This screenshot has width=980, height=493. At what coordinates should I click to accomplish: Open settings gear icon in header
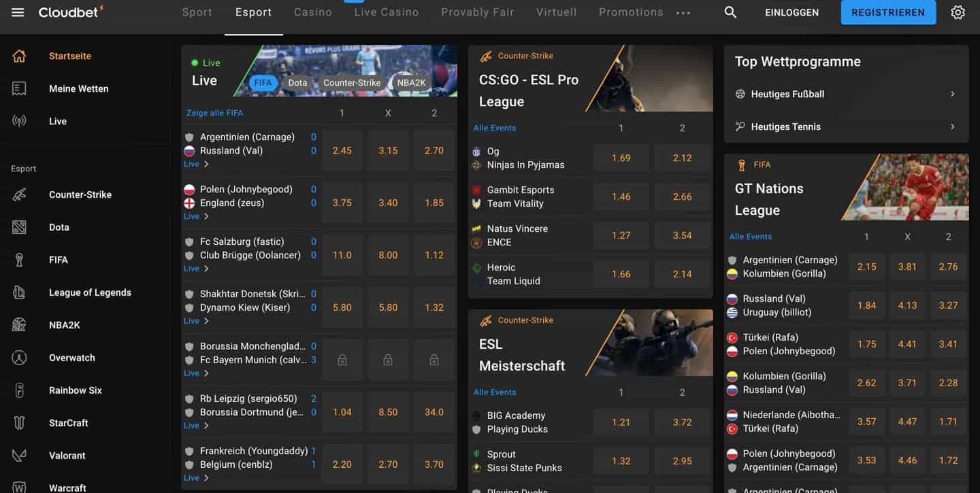(x=958, y=12)
